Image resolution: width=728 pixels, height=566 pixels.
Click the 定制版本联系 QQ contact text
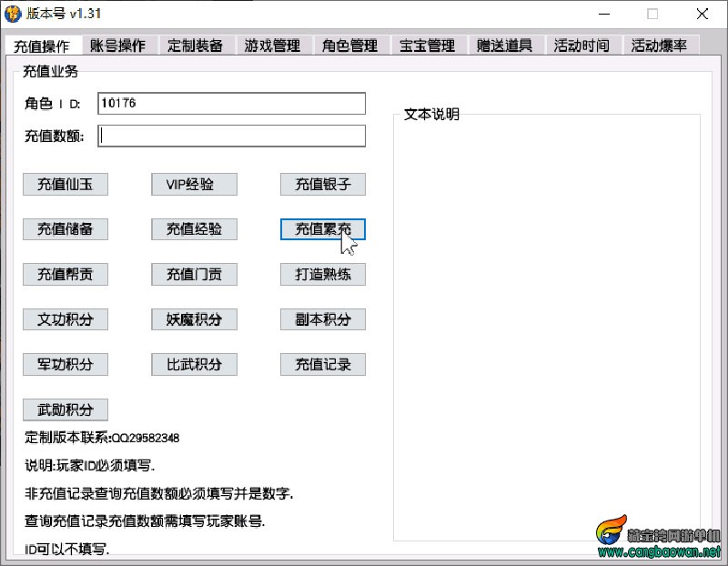pyautogui.click(x=102, y=438)
